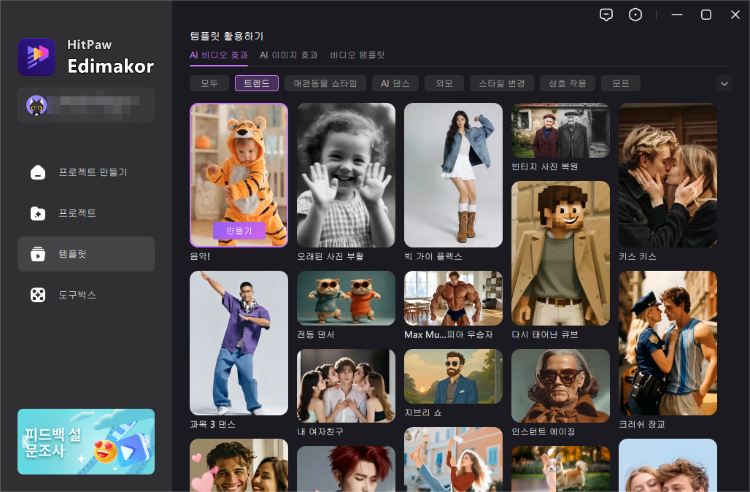The image size is (750, 492).
Task: Open the 지브리 쇼 template thumbnail
Action: point(453,376)
